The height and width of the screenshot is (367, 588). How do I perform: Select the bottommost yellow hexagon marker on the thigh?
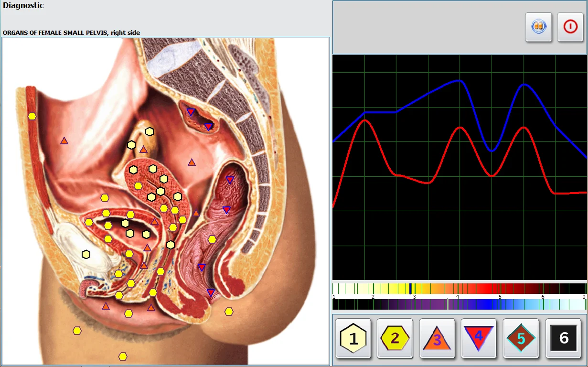[x=123, y=356]
